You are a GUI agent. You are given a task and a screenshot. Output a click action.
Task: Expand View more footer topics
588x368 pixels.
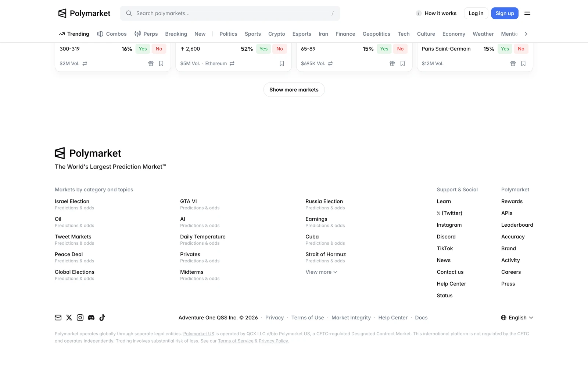click(321, 272)
